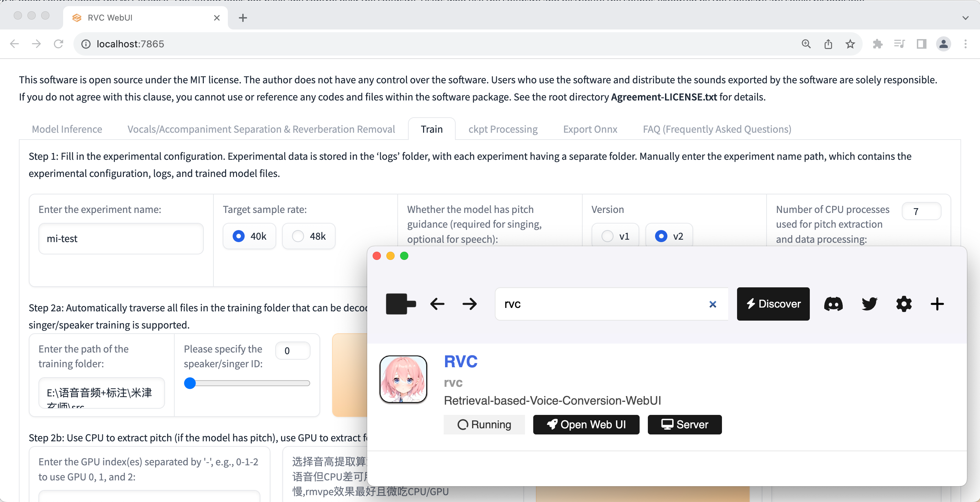Open ckpt Processing tab
This screenshot has height=502, width=980.
(503, 129)
